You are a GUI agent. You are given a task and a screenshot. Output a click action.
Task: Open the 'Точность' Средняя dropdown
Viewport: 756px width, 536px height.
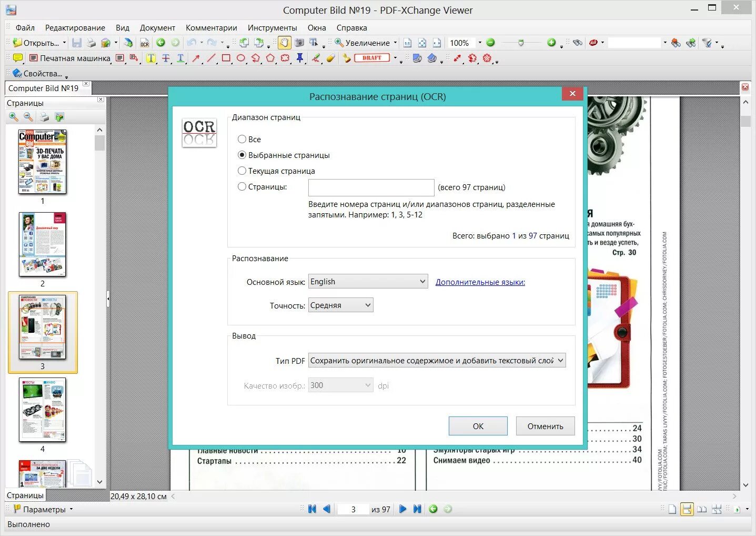click(341, 305)
